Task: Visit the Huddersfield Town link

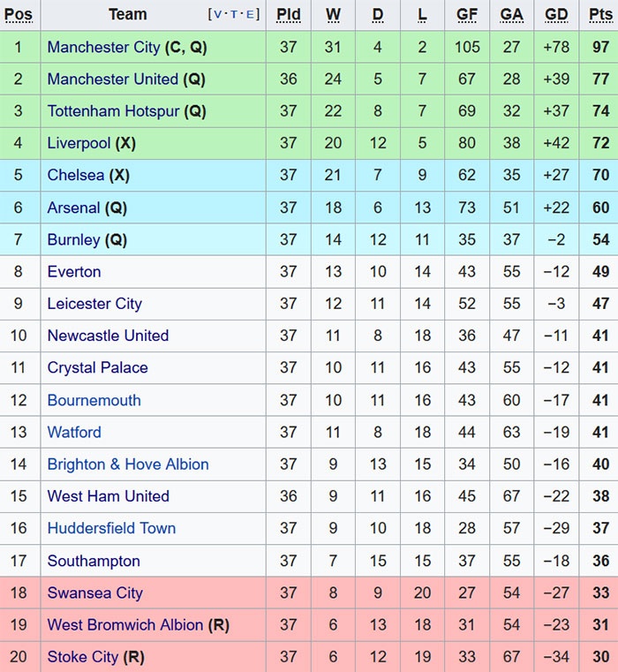Action: (111, 528)
